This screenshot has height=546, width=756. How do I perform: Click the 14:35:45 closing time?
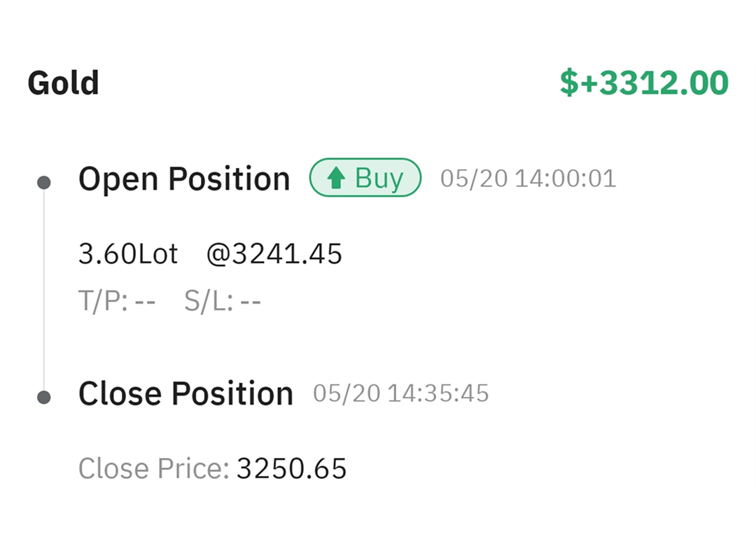[438, 393]
